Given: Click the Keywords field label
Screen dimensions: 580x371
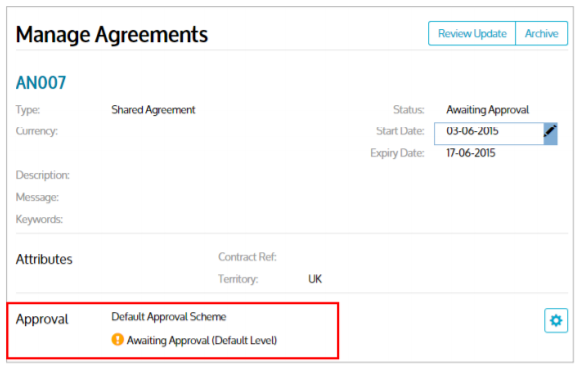Looking at the screenshot, I should coord(39,219).
